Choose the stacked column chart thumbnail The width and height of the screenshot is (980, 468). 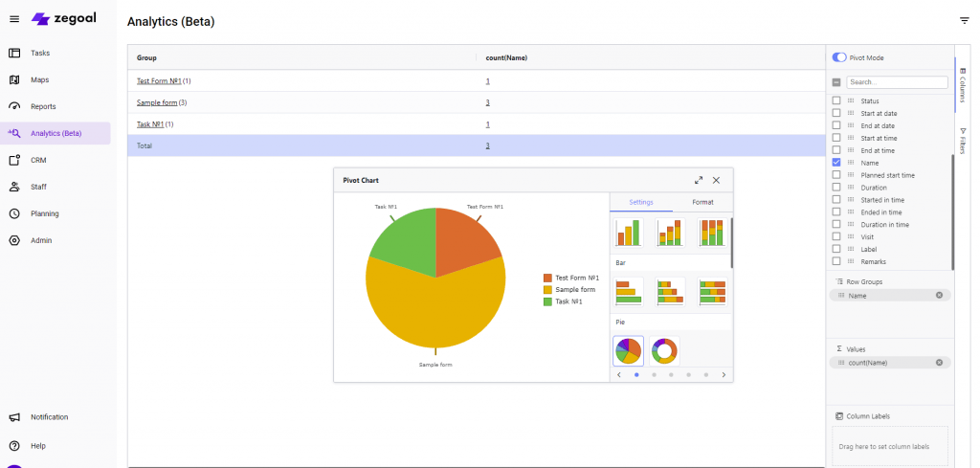[x=670, y=233]
